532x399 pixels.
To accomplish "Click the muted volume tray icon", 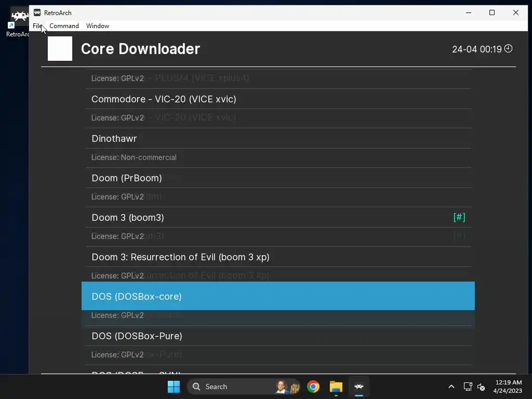I will point(481,387).
